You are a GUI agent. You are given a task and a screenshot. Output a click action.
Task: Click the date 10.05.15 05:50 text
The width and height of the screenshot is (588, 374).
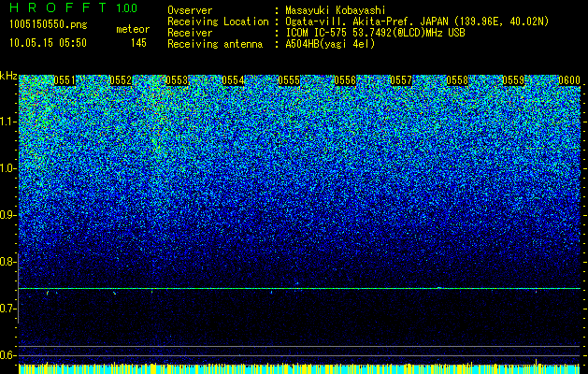tap(48, 43)
